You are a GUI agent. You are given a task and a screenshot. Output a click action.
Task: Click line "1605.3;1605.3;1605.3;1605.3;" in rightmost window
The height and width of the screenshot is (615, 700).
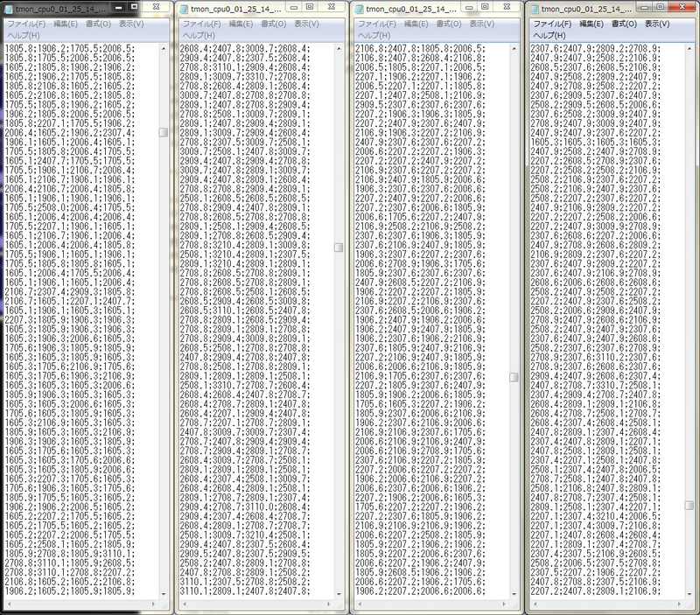pyautogui.click(x=596, y=142)
